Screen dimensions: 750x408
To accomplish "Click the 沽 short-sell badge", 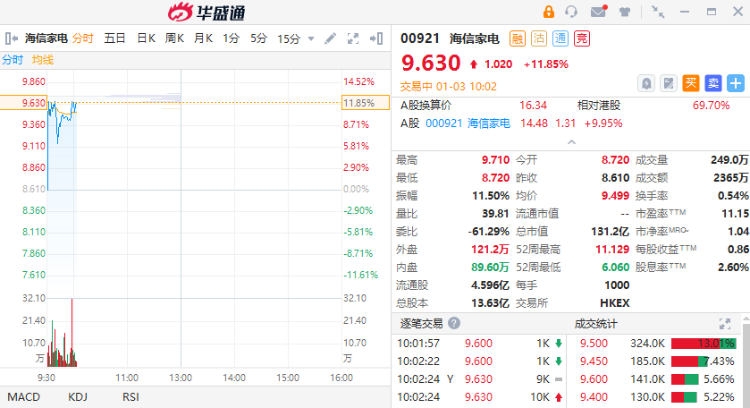I will tap(539, 38).
